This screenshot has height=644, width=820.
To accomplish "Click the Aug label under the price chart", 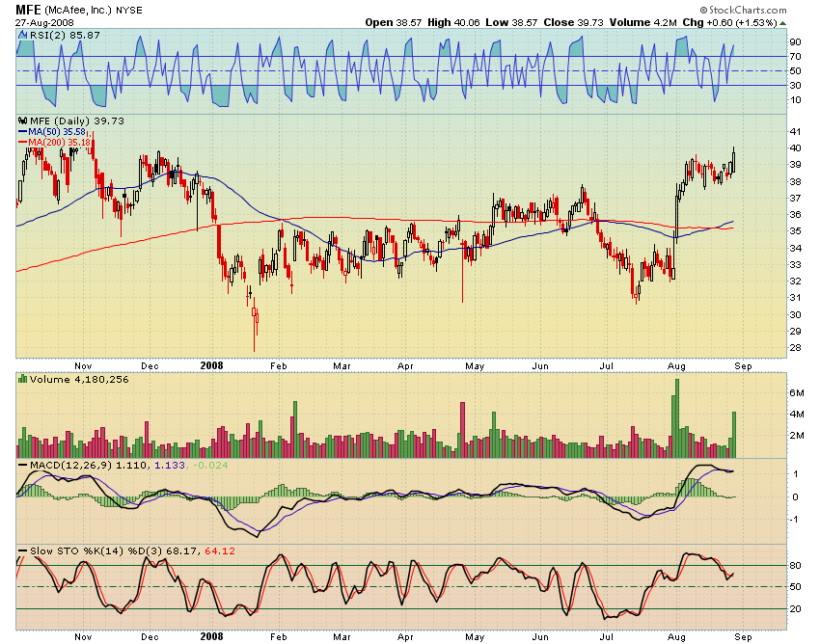I will tap(676, 366).
